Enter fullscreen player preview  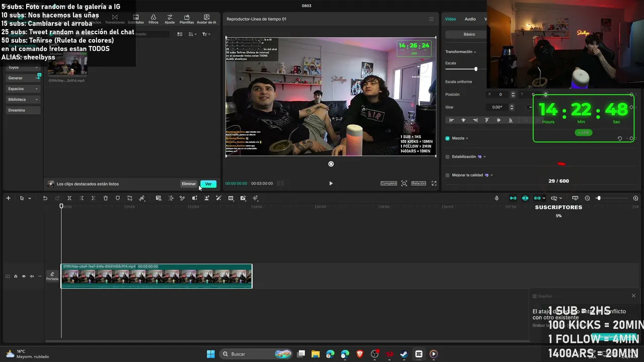434,184
